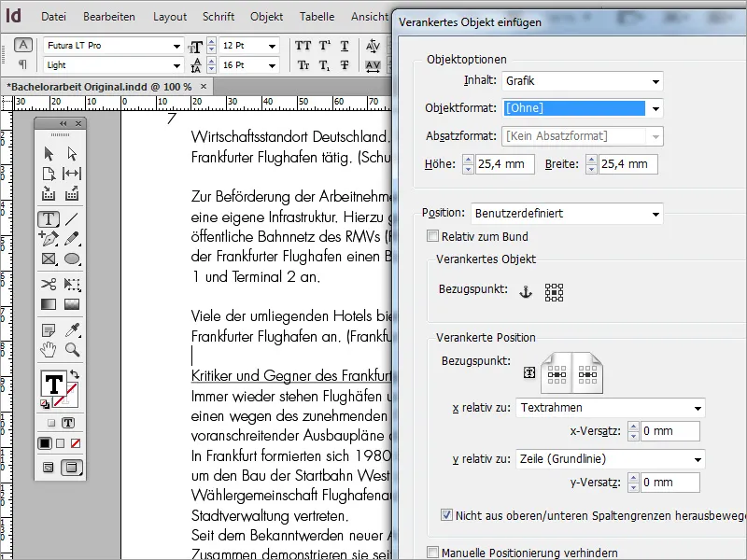
Task: Apply Strikethrough formatting
Action: coord(345,65)
